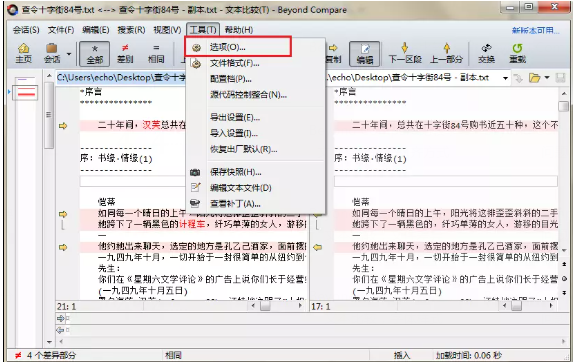This screenshot has width=573, height=362.
Task: Click the right pane save icon
Action: pyautogui.click(x=560, y=78)
